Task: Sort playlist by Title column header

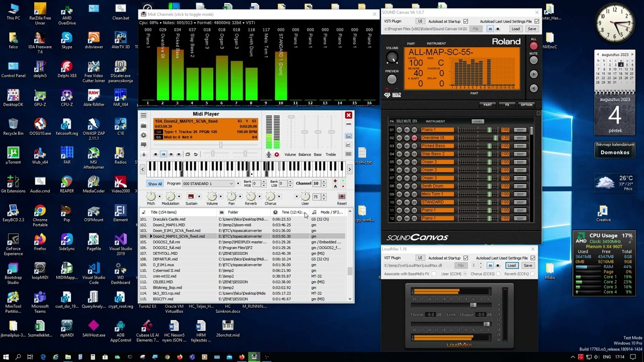Action: pos(179,212)
